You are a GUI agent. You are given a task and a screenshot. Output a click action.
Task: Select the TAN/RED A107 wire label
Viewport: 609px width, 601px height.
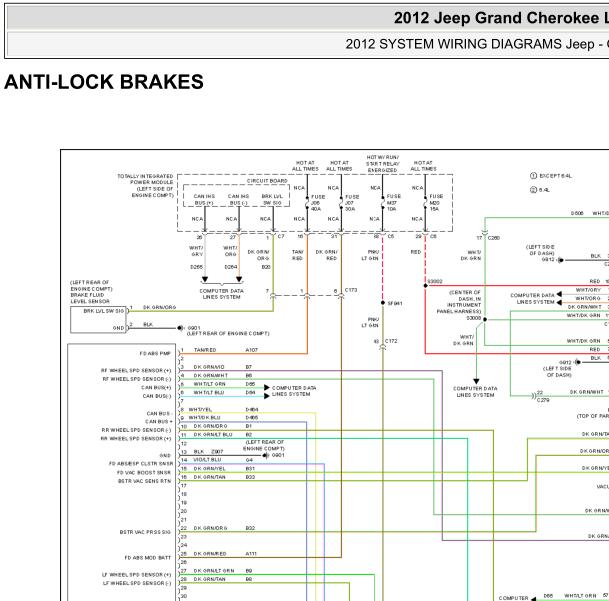[x=226, y=350]
